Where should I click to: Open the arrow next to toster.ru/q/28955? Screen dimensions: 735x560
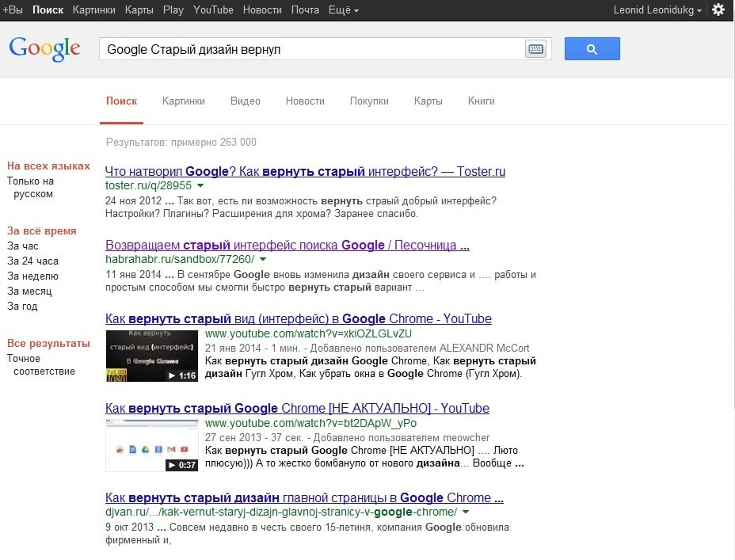pos(200,185)
